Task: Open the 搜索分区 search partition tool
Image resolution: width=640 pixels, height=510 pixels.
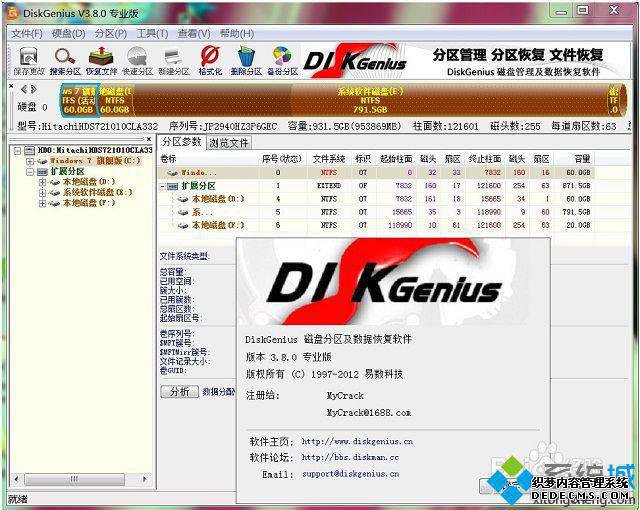Action: click(65, 61)
